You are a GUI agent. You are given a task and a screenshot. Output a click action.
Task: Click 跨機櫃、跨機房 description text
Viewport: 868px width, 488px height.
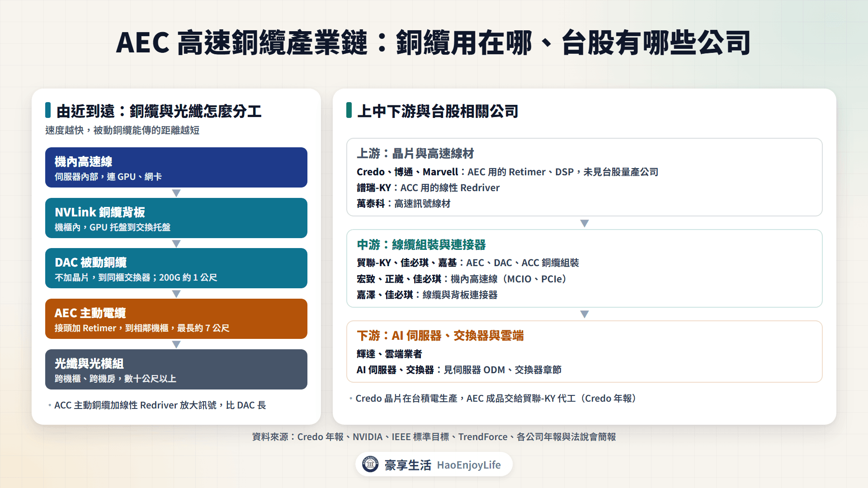[x=115, y=379]
